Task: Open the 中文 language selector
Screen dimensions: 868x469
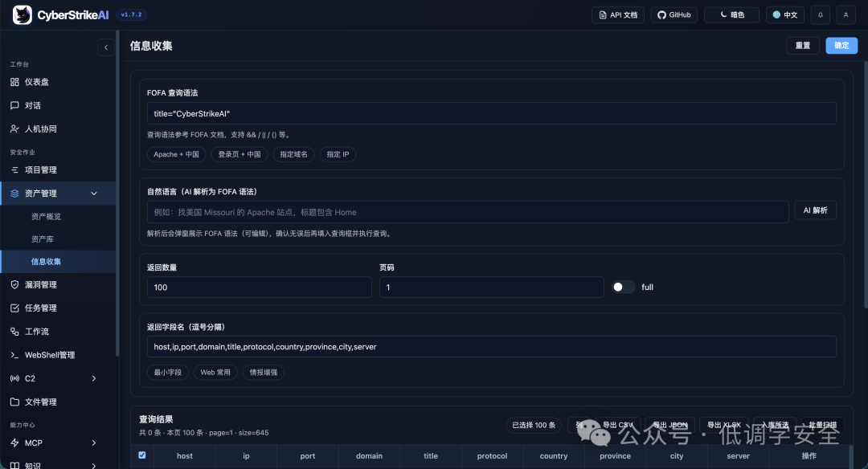Action: pyautogui.click(x=785, y=15)
